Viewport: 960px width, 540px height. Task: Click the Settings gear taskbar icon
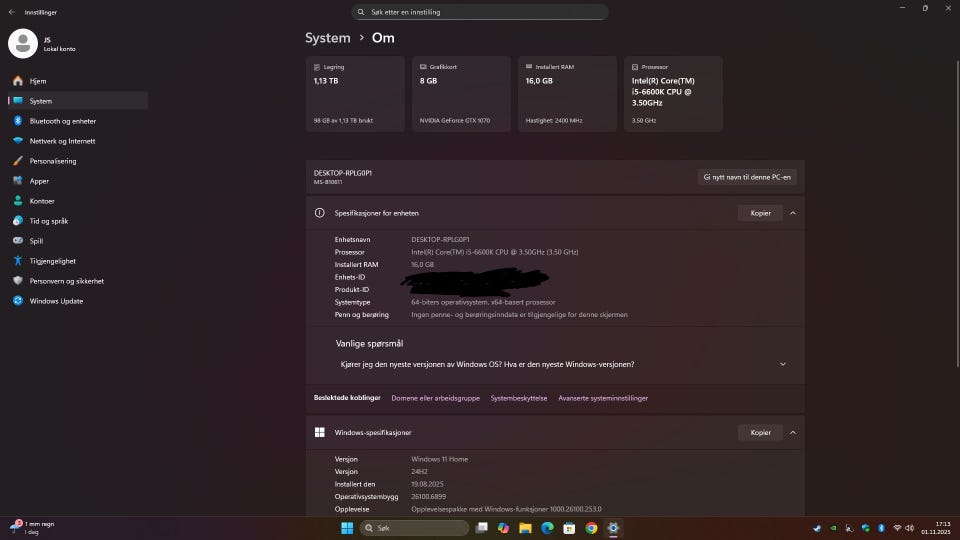613,528
